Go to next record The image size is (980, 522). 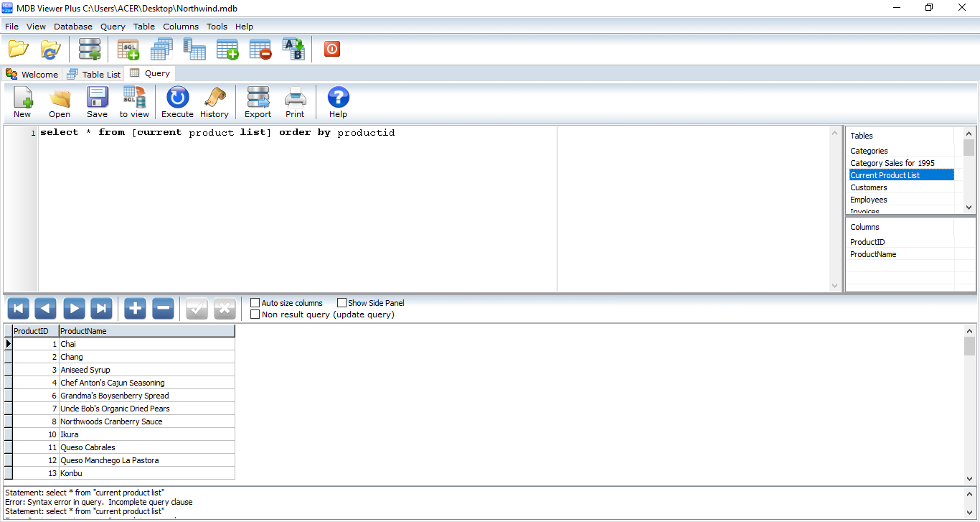click(x=74, y=309)
